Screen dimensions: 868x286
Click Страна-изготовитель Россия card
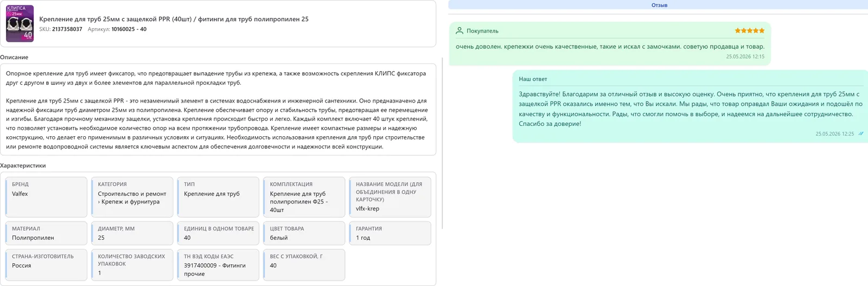click(46, 265)
